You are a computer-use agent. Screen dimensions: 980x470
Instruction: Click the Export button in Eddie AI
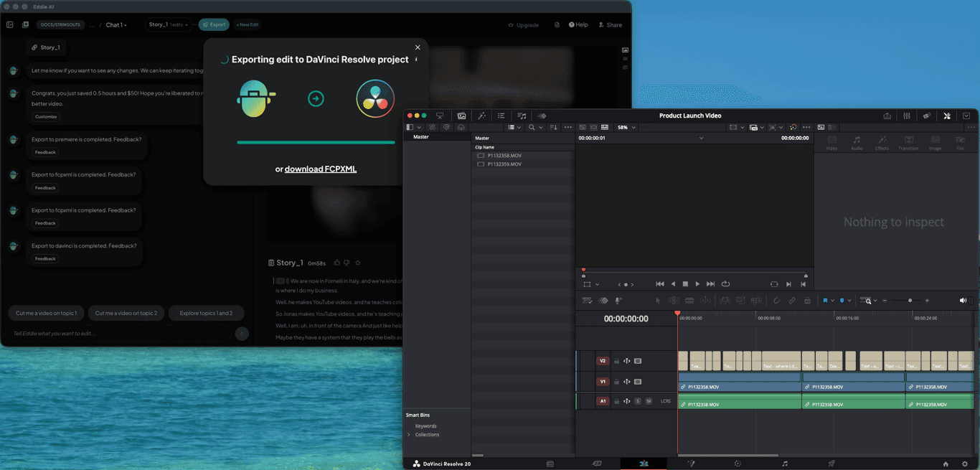pyautogui.click(x=214, y=24)
